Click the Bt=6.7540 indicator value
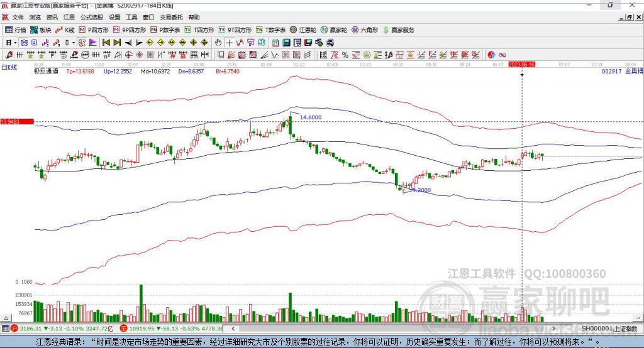644x348 pixels. click(228, 71)
